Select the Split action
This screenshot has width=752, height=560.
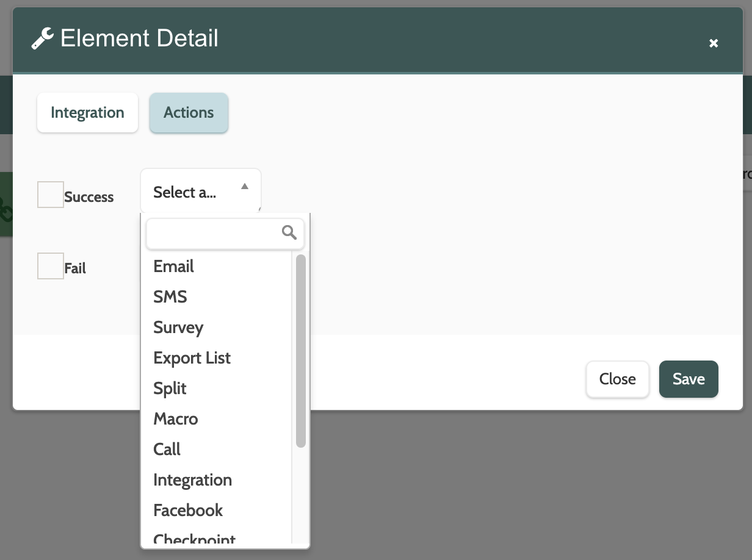click(170, 389)
